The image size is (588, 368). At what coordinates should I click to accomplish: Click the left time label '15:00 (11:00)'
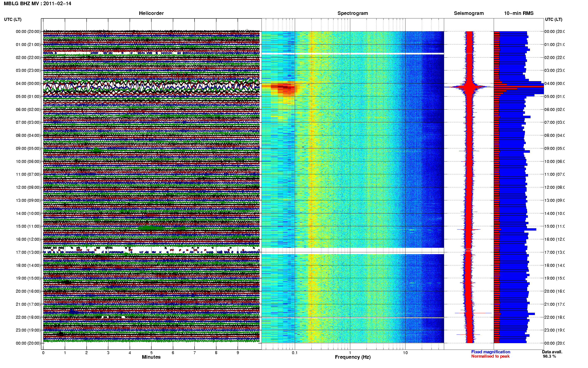[28, 226]
